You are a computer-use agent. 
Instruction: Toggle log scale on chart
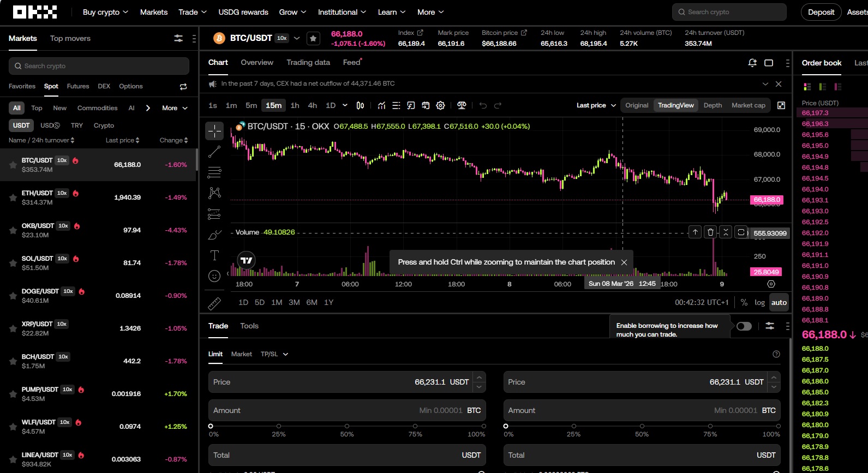[759, 302]
